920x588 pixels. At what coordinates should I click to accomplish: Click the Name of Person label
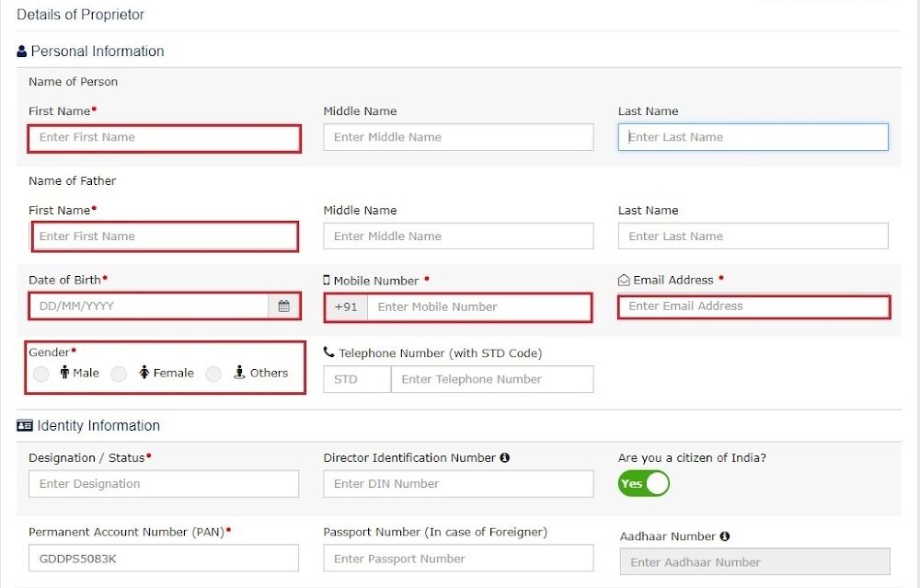[73, 82]
